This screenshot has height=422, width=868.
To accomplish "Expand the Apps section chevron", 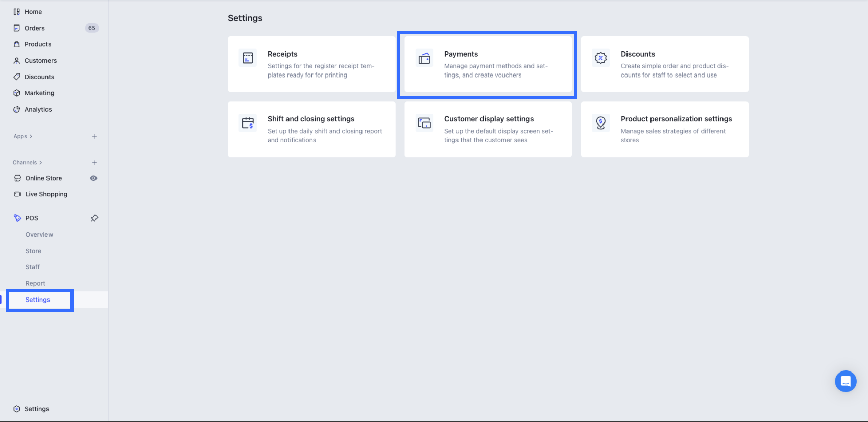I will 31,137.
